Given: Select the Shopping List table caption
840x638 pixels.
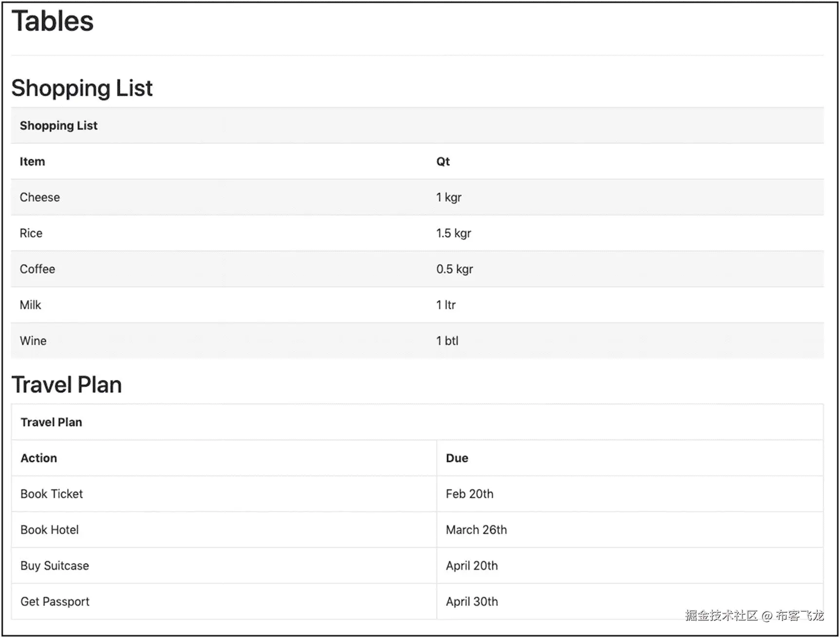Looking at the screenshot, I should pos(58,126).
